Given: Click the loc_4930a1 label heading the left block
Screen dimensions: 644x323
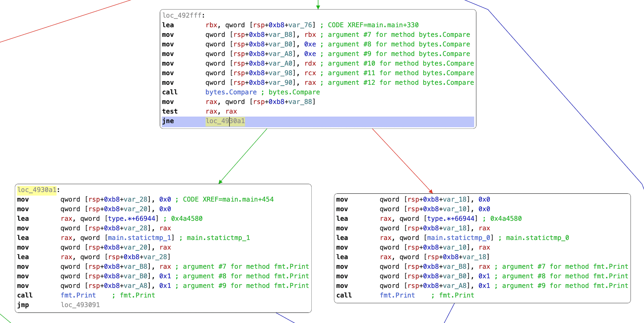Looking at the screenshot, I should point(37,190).
